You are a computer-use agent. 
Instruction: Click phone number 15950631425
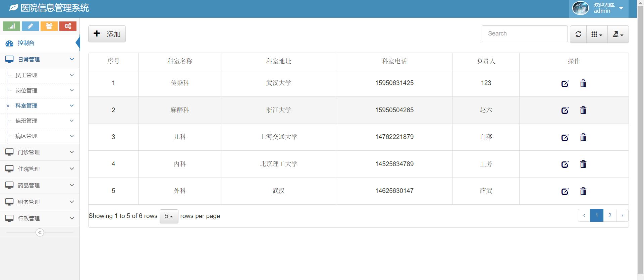coord(394,83)
